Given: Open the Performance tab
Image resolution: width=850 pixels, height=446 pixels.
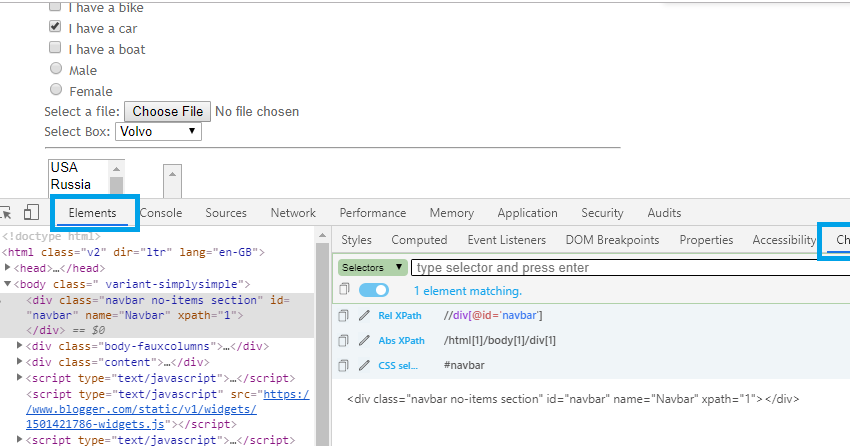Looking at the screenshot, I should pyautogui.click(x=373, y=213).
